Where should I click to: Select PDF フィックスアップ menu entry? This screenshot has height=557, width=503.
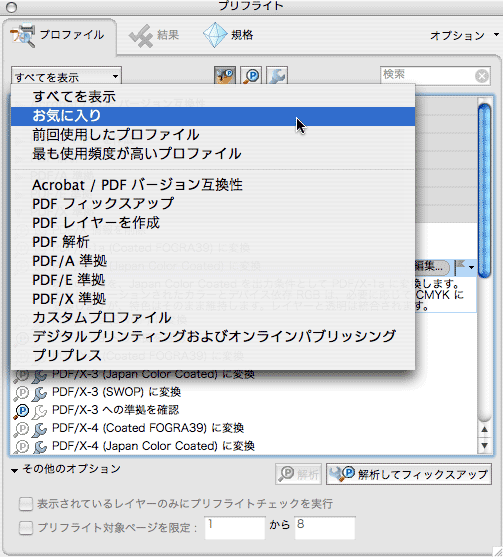[x=213, y=204]
